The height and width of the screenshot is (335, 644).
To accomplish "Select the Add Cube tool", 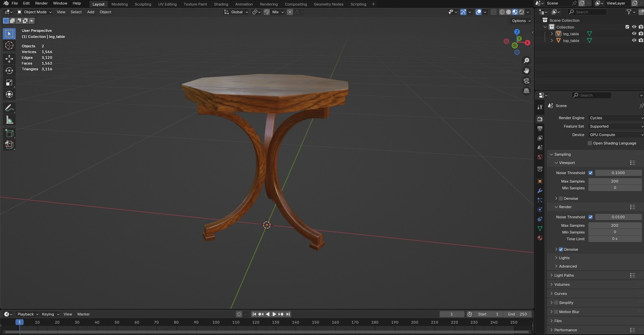I will pyautogui.click(x=9, y=133).
